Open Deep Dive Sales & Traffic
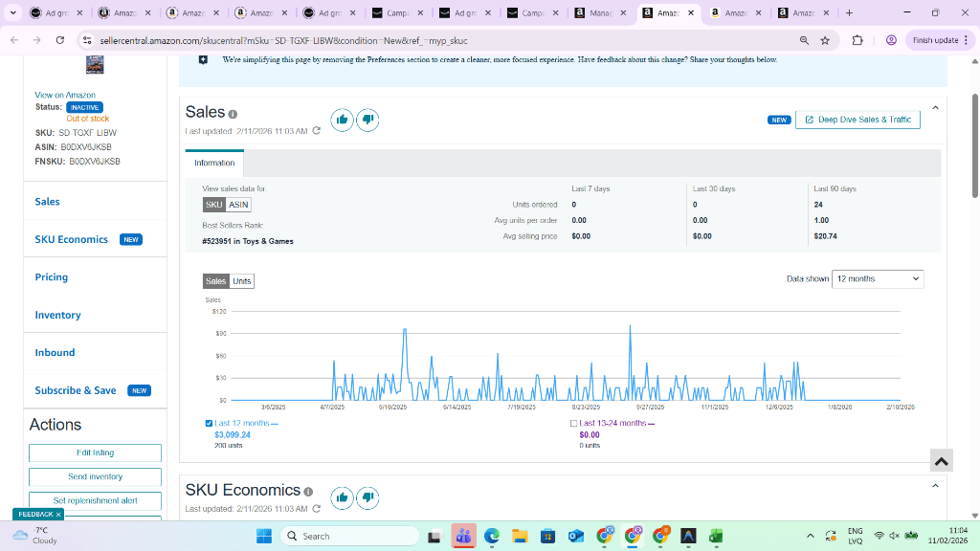980x551 pixels. pyautogui.click(x=857, y=120)
